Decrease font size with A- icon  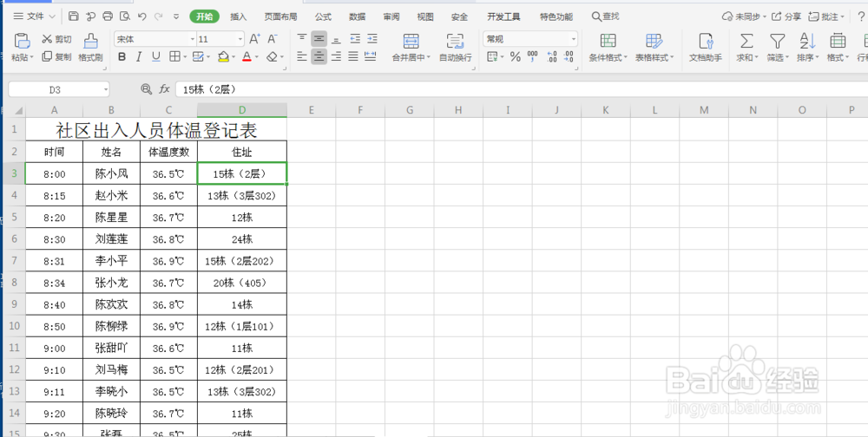coord(272,39)
